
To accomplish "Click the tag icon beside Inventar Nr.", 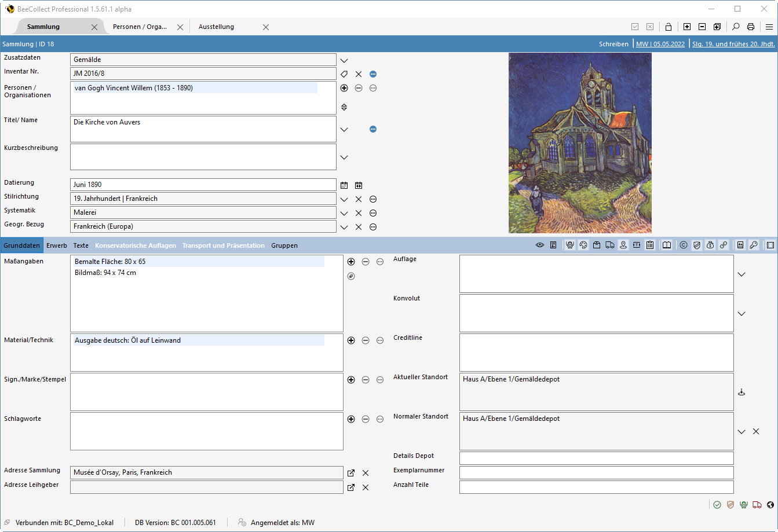I will coord(344,74).
